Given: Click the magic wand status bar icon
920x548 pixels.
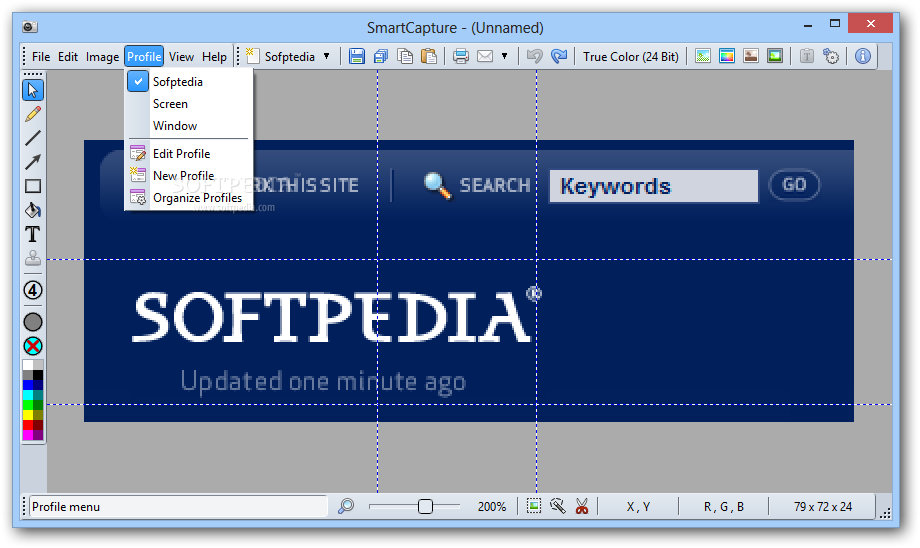Looking at the screenshot, I should click(x=557, y=506).
